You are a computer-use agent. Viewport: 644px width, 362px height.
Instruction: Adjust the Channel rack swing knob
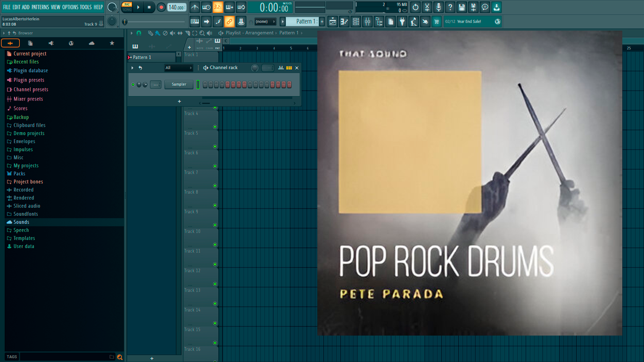[x=255, y=68]
